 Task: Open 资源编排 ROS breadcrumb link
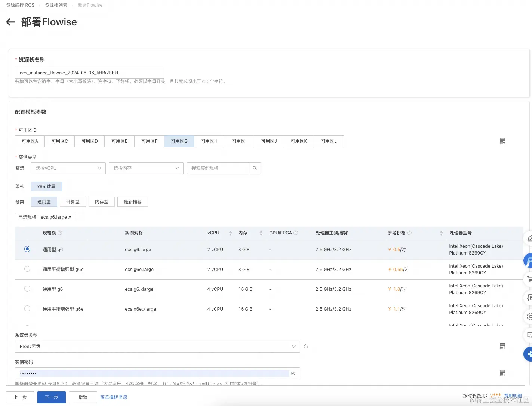20,5
